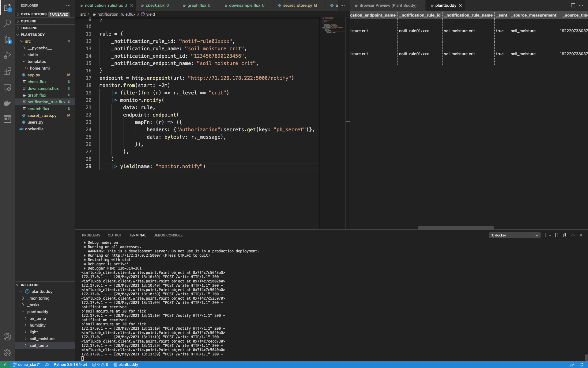
Task: Click Explorer more actions ellipsis
Action: click(x=68, y=6)
